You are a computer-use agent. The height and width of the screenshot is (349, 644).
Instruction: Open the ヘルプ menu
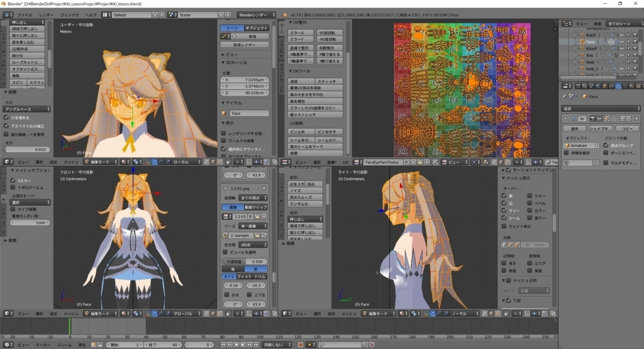(91, 15)
